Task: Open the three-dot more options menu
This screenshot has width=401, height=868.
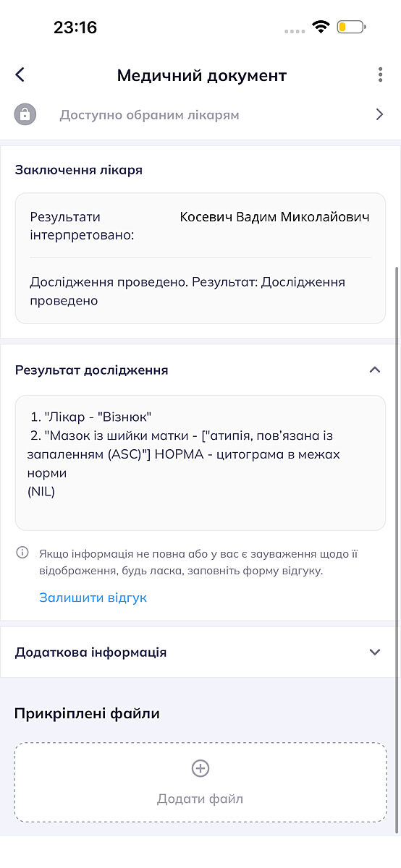Action: click(380, 75)
